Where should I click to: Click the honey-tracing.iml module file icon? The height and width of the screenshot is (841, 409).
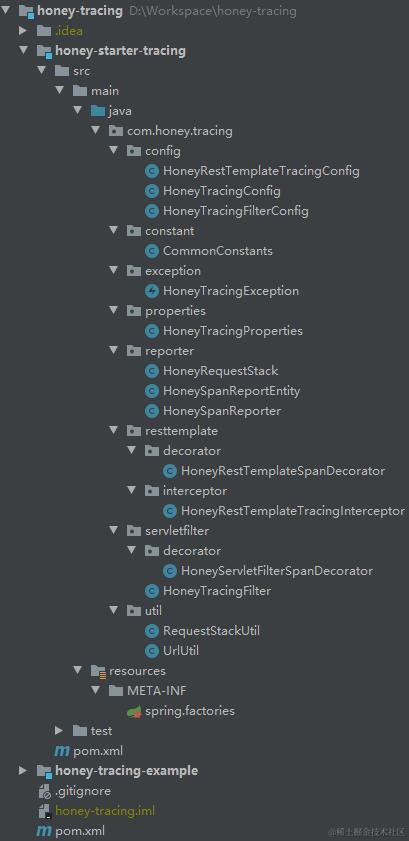(x=44, y=811)
